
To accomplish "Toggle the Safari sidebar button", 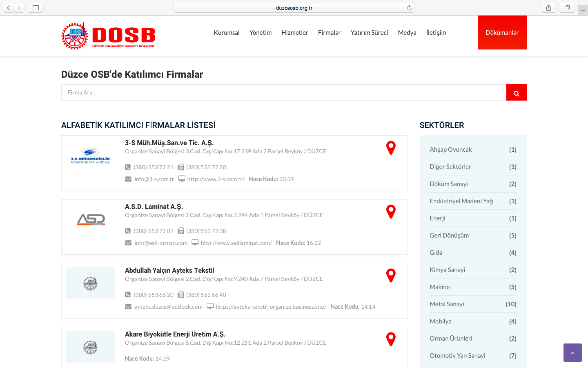I will click(36, 8).
